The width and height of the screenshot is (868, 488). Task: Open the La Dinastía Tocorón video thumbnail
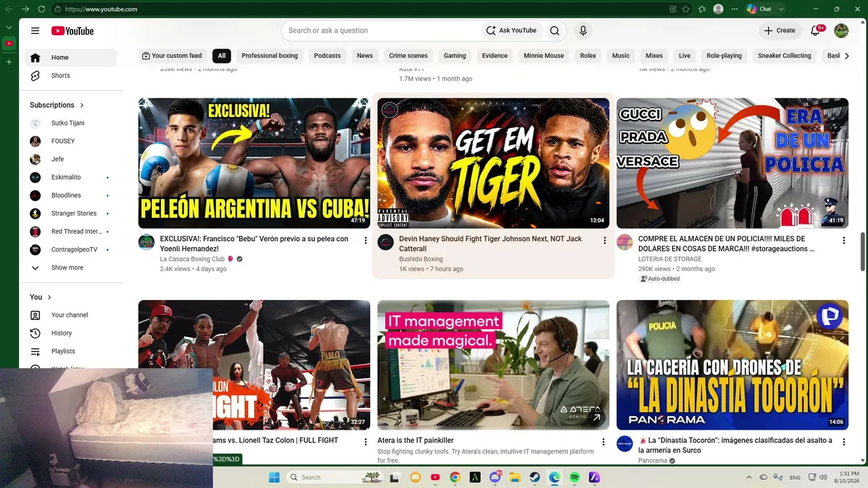point(732,365)
